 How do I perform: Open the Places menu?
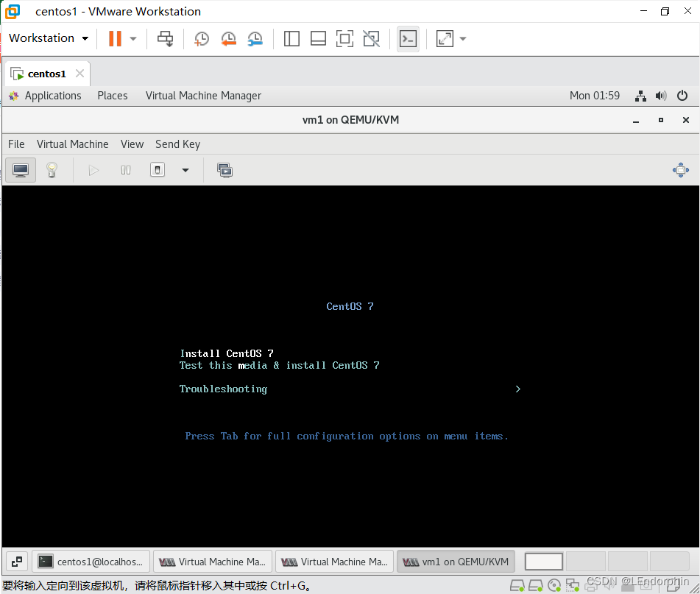(113, 96)
